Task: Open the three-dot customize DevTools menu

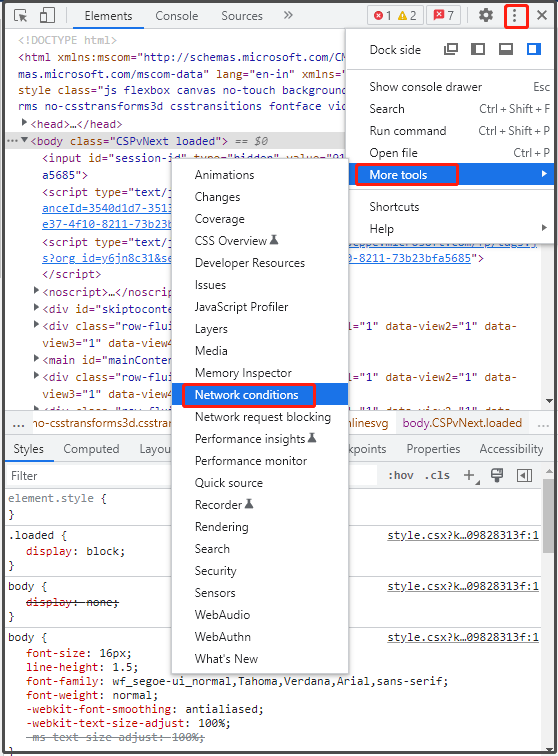Action: [516, 16]
